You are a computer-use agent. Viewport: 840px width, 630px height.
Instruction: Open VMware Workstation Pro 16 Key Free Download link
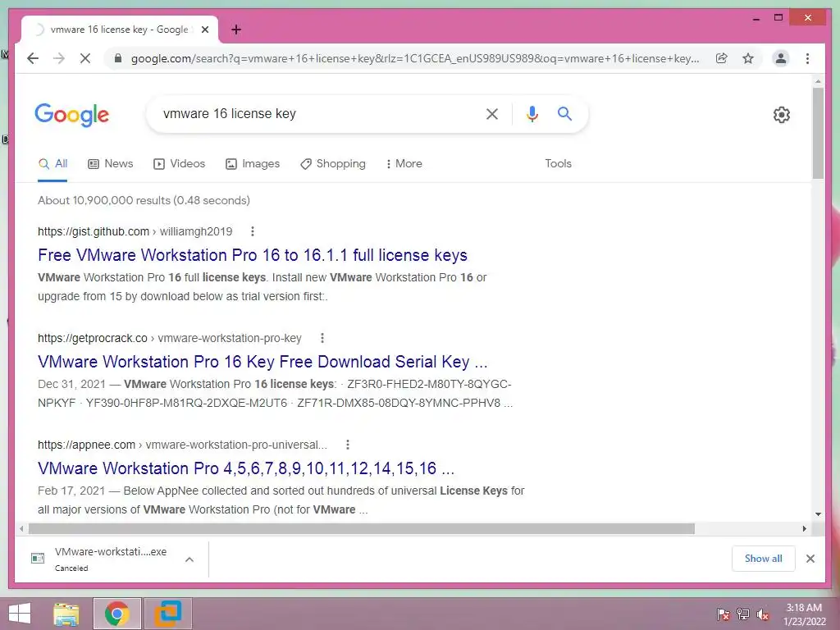[x=262, y=362]
